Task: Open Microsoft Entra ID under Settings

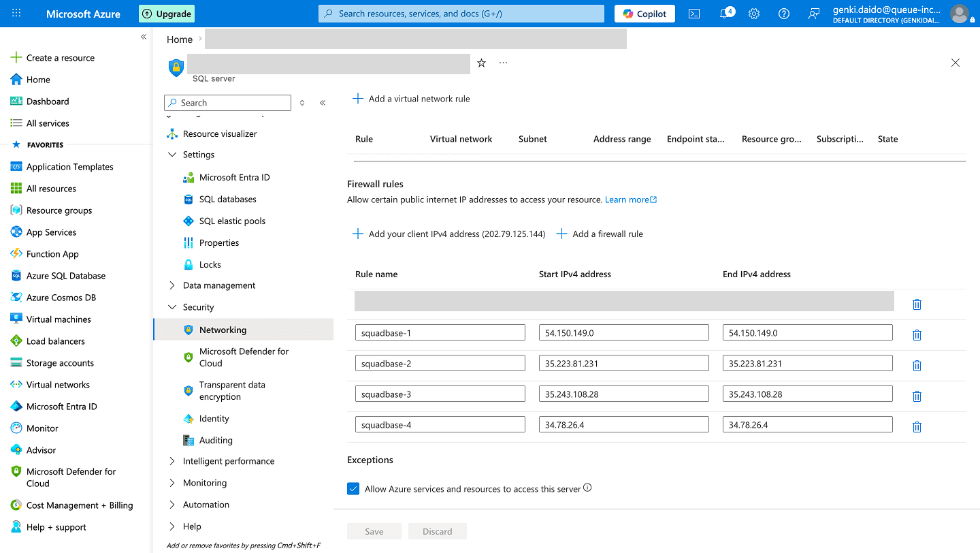Action: [235, 177]
